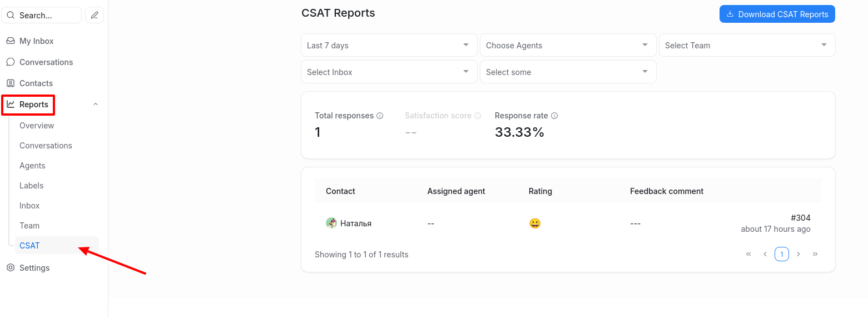Open the Agents report in sidebar
This screenshot has width=868, height=318.
32,166
